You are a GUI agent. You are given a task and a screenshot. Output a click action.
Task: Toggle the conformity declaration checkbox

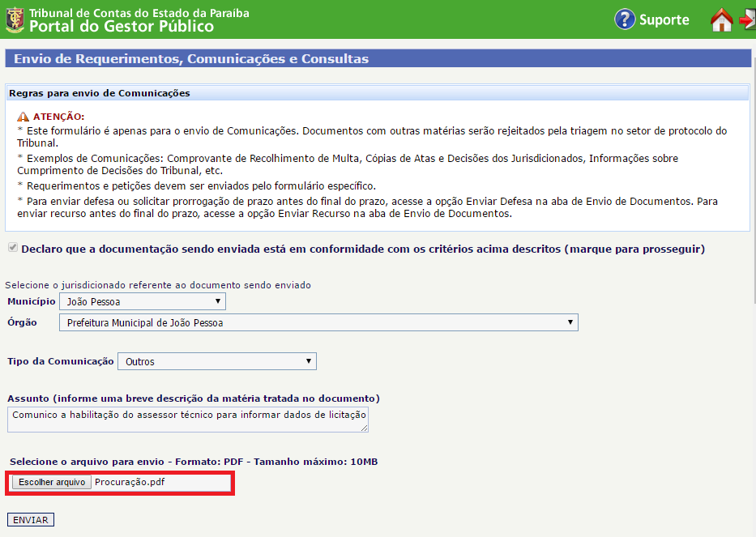(12, 248)
